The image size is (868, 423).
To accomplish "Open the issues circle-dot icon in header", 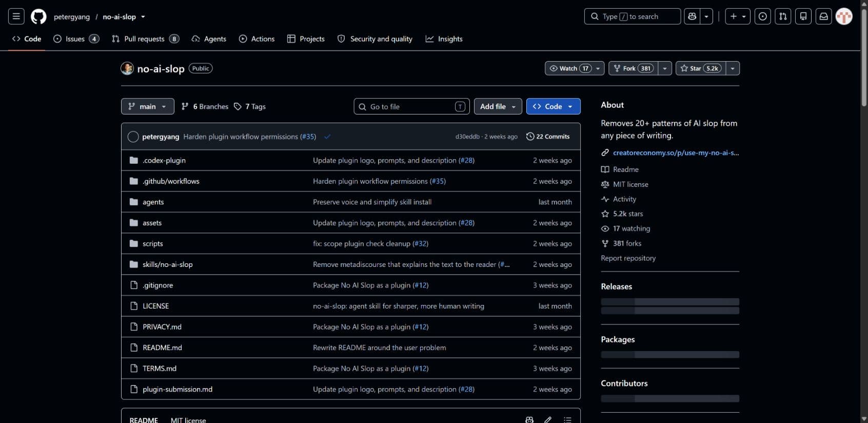I will click(763, 16).
